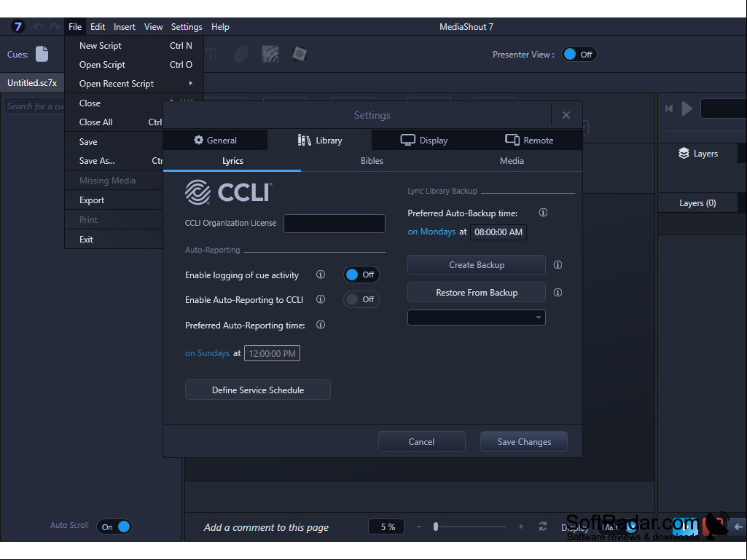Open the Settings menu in menu bar

(x=187, y=27)
